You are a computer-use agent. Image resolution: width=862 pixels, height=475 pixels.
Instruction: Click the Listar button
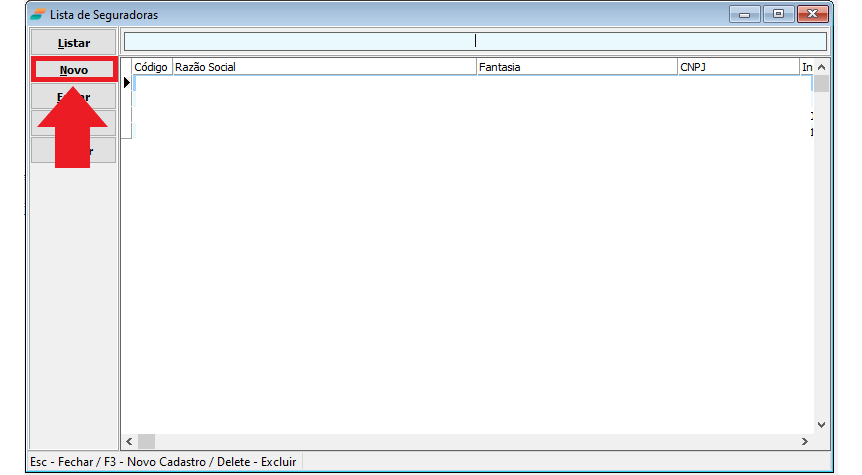click(74, 43)
